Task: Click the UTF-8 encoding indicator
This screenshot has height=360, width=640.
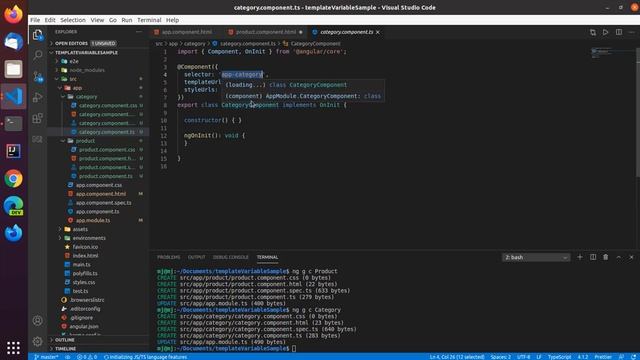Action: (523, 357)
